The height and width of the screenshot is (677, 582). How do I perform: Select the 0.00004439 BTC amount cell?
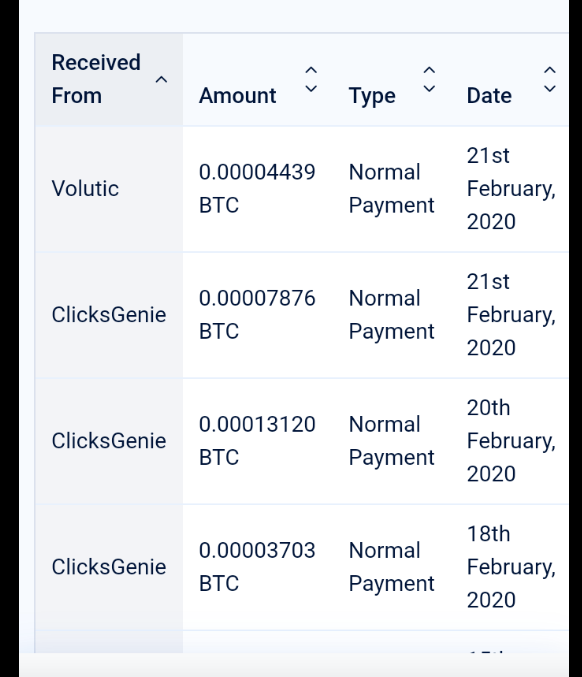click(257, 189)
